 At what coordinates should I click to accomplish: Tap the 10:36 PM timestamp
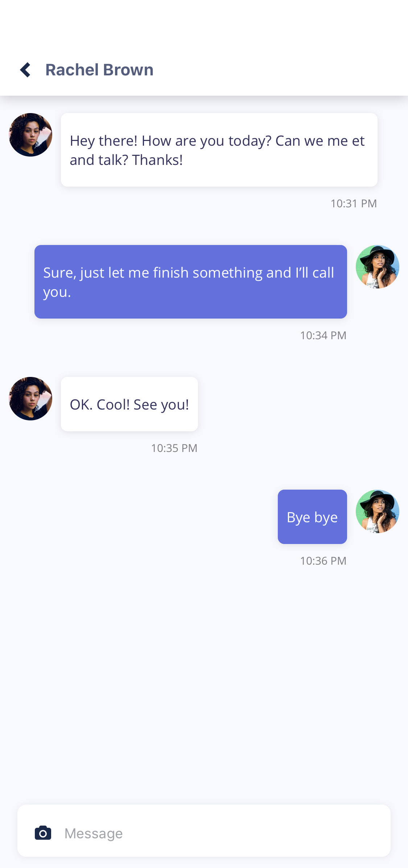[323, 561]
